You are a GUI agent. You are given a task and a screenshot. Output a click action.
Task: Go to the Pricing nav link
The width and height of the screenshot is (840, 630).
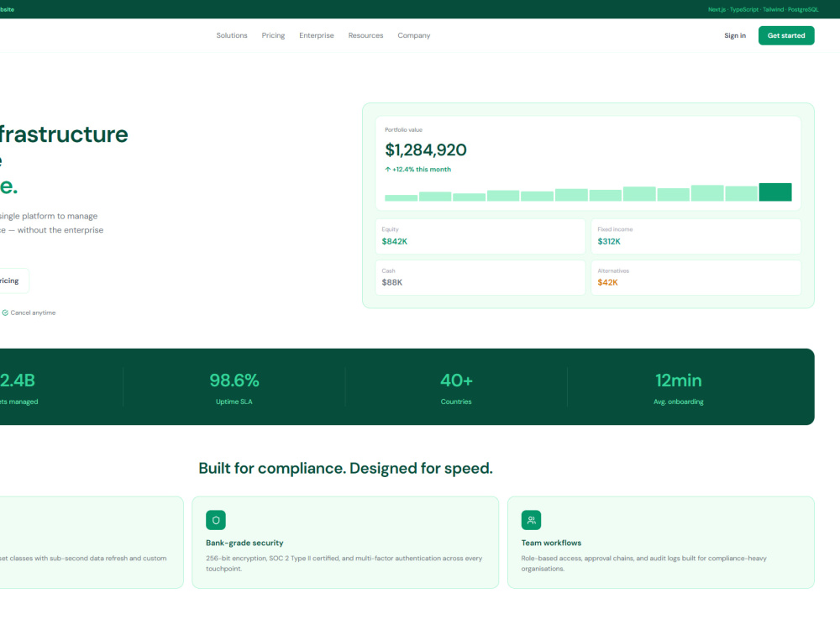pos(273,35)
